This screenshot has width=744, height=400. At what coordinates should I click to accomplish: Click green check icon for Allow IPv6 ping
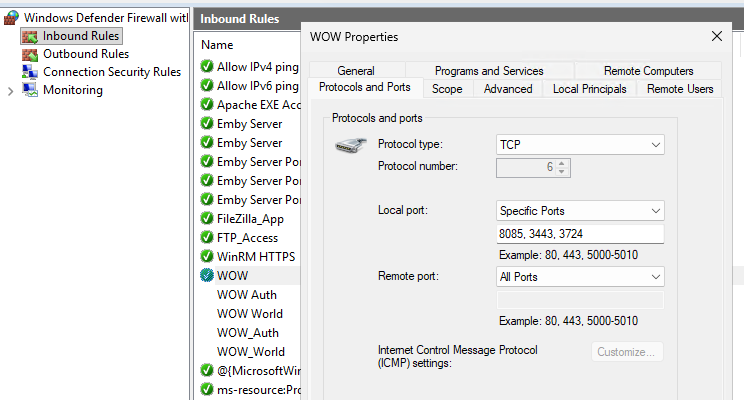[x=207, y=85]
